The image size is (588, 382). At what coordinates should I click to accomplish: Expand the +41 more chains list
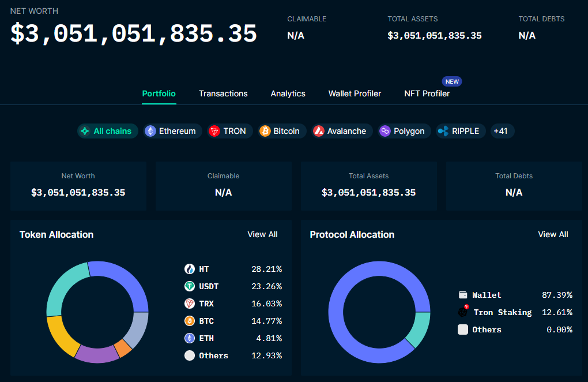point(500,131)
